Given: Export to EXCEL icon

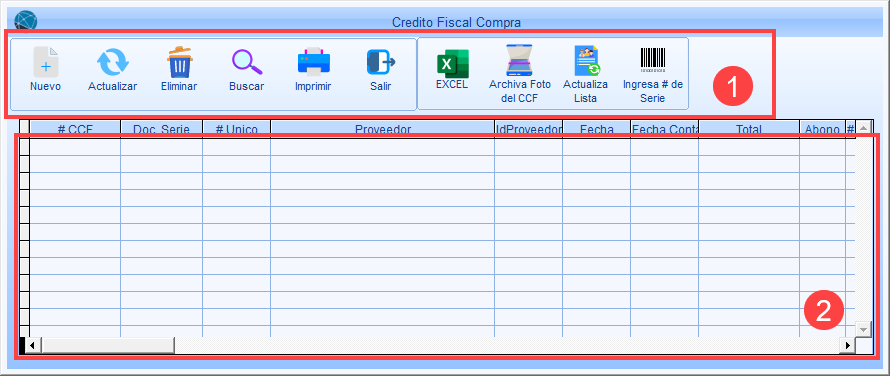Looking at the screenshot, I should click(x=452, y=62).
